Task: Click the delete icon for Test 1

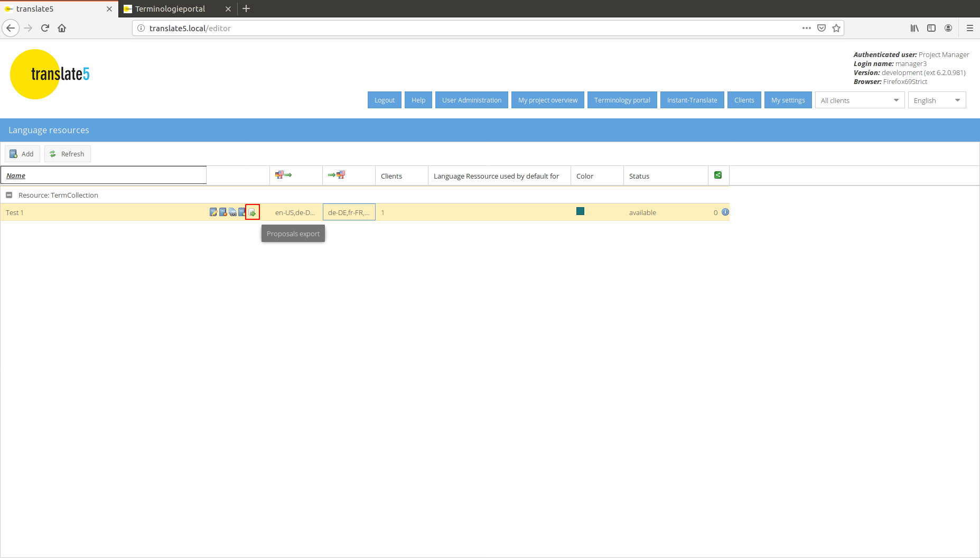Action: (x=223, y=212)
